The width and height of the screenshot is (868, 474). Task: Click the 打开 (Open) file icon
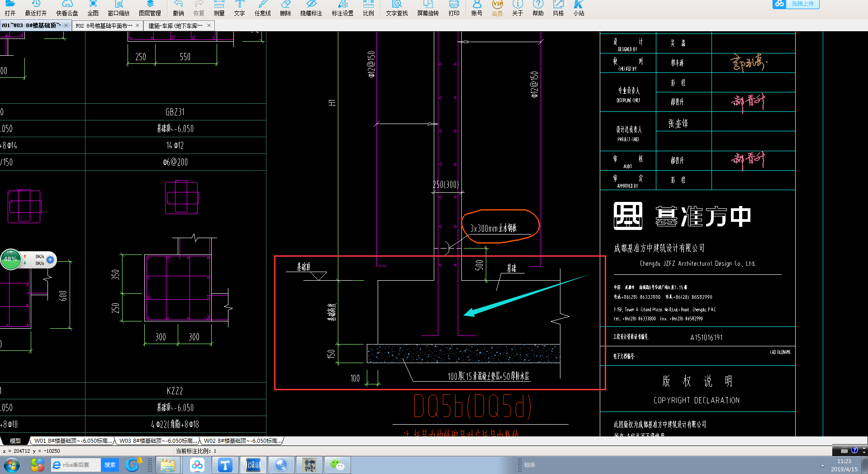(x=10, y=8)
